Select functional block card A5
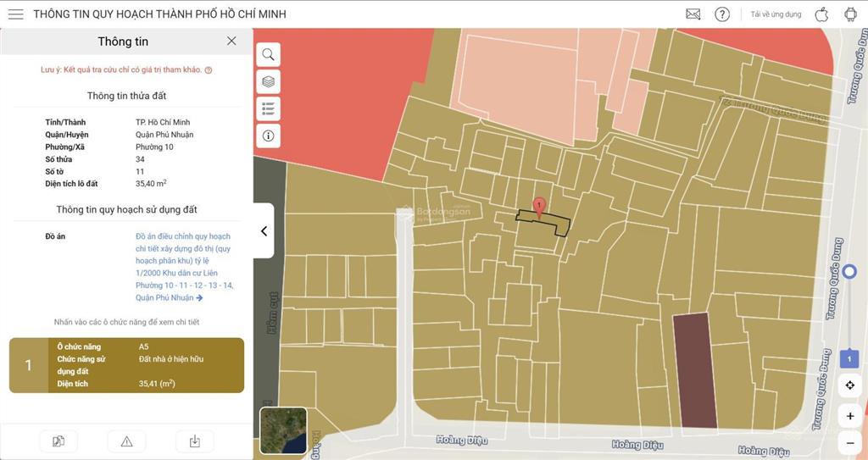868x460 pixels. pyautogui.click(x=127, y=365)
